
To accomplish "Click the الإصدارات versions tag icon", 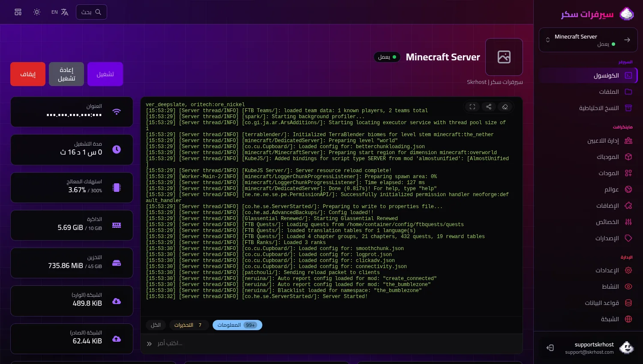I will click(x=628, y=238).
